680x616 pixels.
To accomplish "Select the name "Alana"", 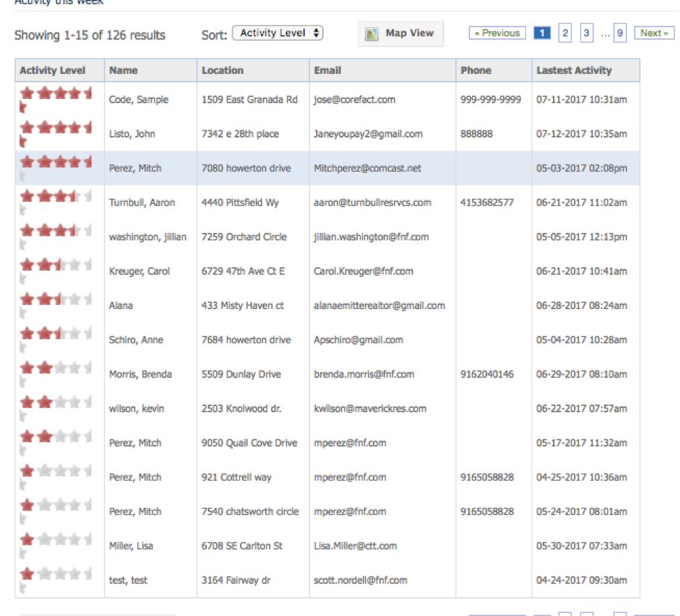I will click(121, 306).
